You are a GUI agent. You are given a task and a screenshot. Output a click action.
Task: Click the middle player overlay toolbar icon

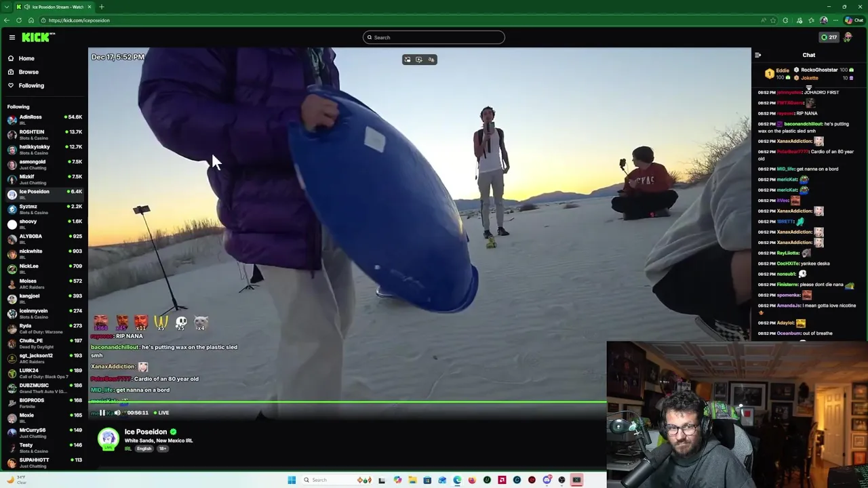pos(419,60)
